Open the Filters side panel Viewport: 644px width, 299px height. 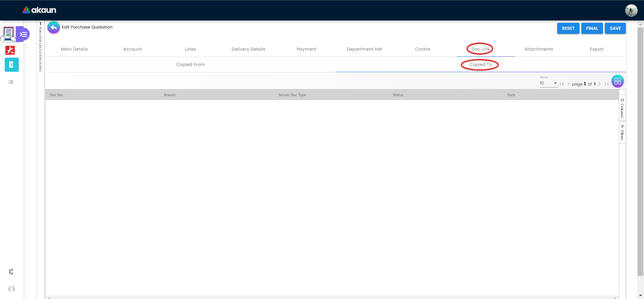(622, 132)
